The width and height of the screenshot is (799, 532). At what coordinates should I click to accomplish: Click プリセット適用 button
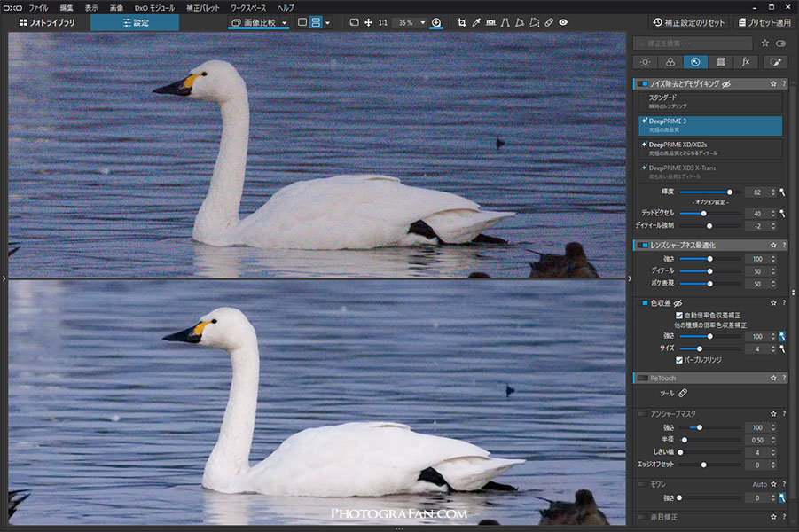[x=764, y=22]
